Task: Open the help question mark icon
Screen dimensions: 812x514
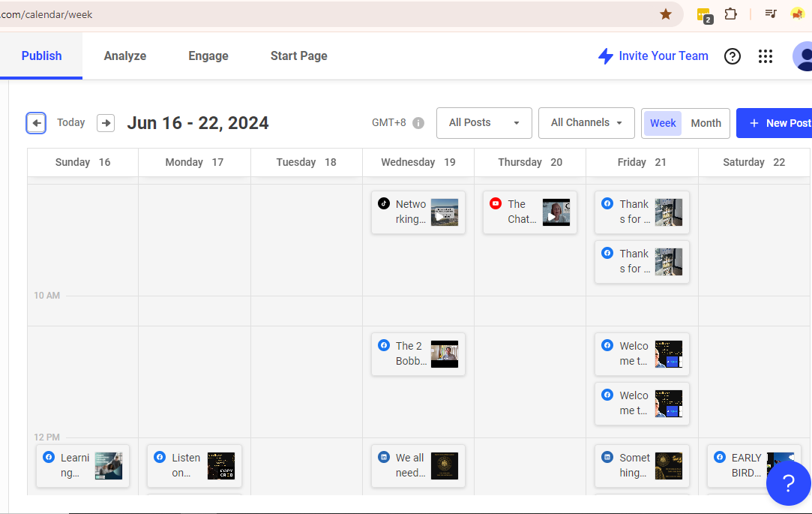Action: pyautogui.click(x=733, y=56)
